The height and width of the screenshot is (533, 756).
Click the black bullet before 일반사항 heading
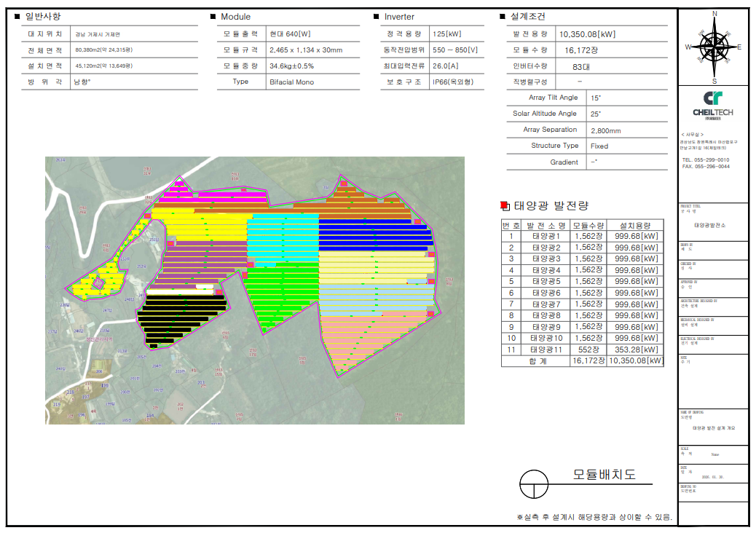17,17
